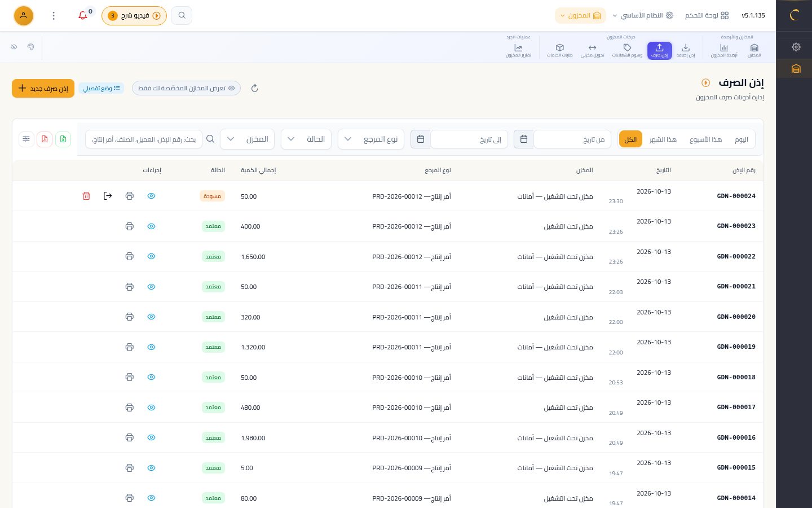812x508 pixels.
Task: Click eye icon at toolbar far left
Action: [14, 47]
